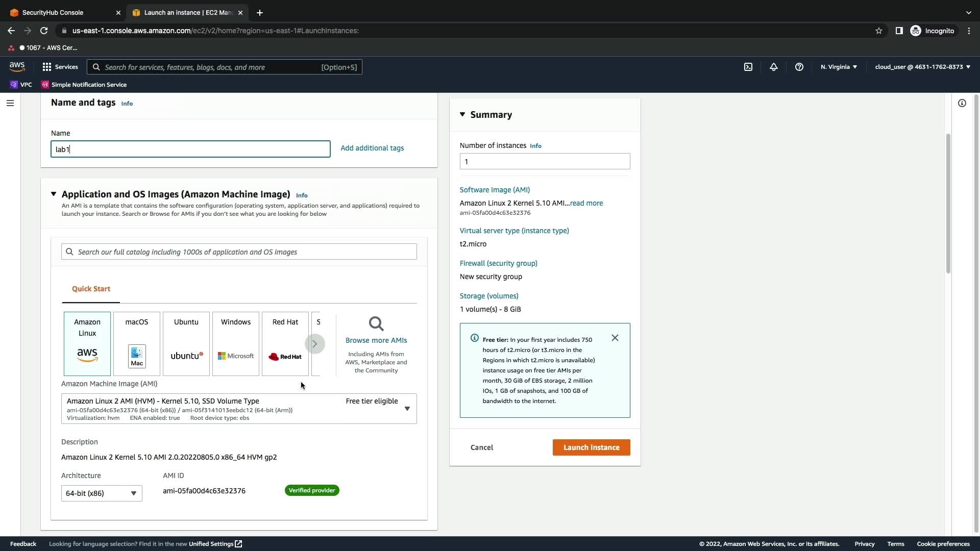Viewport: 980px width, 551px height.
Task: Click Add additional tags link
Action: [372, 148]
